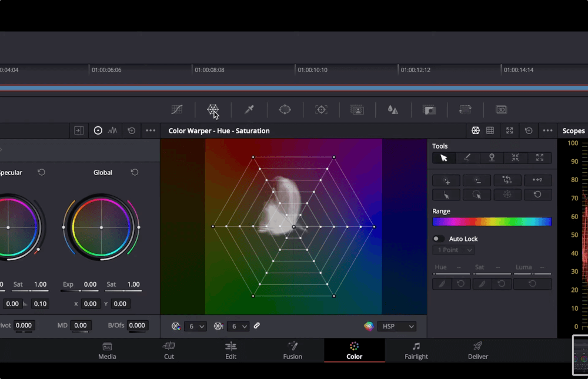Open the 3D stereoscopic palette

(x=502, y=109)
